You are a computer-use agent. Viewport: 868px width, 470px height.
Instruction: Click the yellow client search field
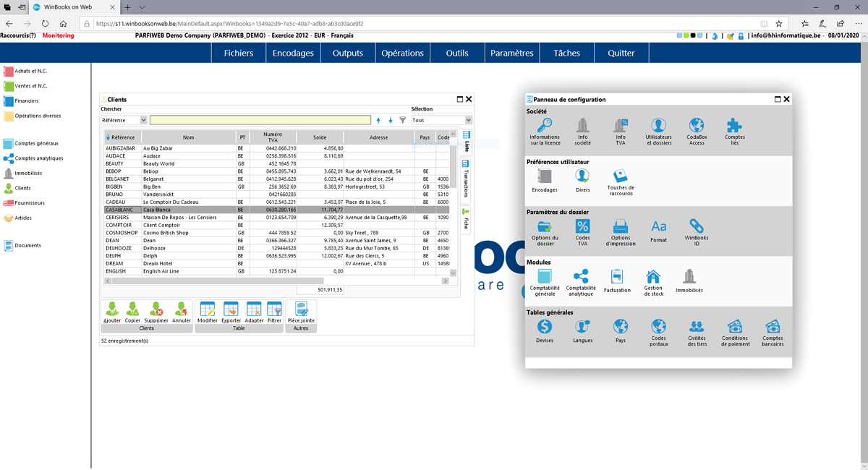click(260, 120)
